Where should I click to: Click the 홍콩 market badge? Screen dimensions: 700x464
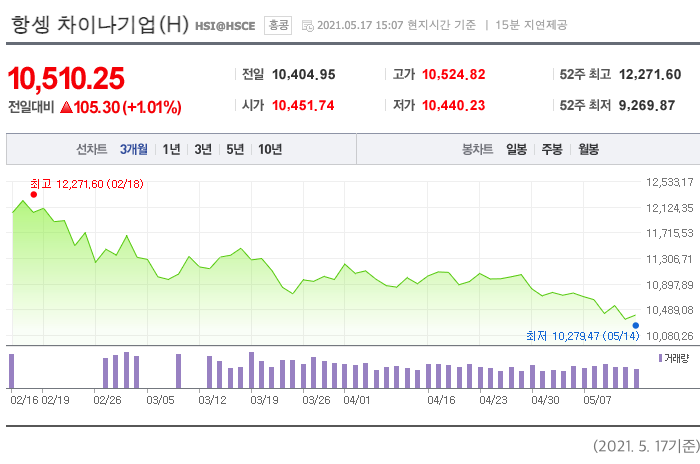tap(278, 25)
